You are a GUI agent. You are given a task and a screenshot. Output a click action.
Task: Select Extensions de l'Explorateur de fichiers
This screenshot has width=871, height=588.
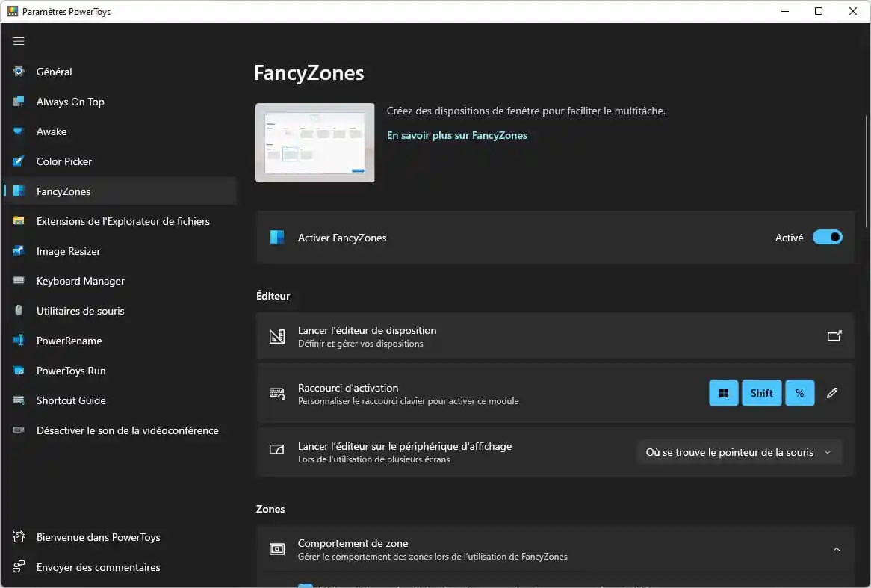pos(120,221)
